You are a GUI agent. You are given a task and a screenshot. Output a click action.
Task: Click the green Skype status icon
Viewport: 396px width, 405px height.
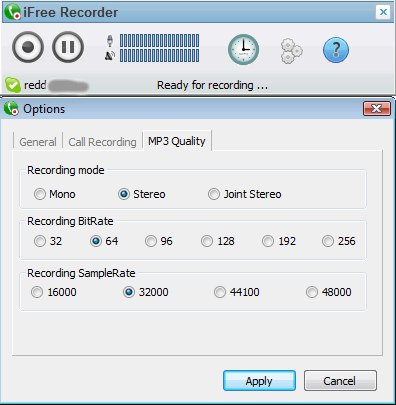13,85
